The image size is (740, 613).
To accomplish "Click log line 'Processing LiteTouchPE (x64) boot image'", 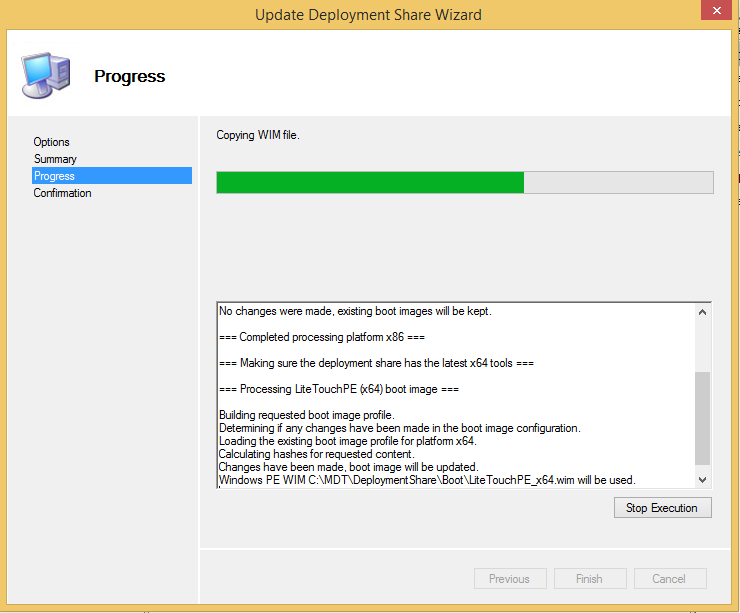I will click(339, 389).
